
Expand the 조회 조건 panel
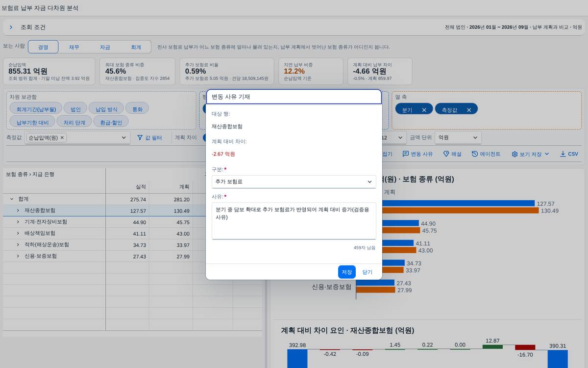[x=11, y=27]
